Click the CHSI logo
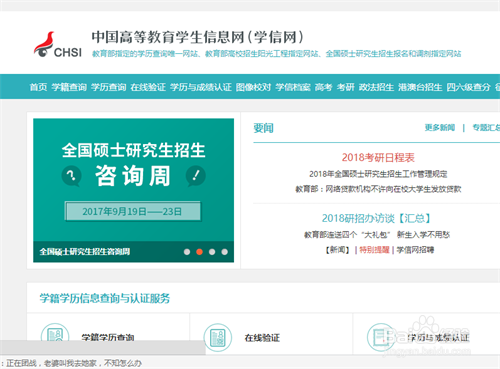The image size is (500, 369). coord(58,45)
